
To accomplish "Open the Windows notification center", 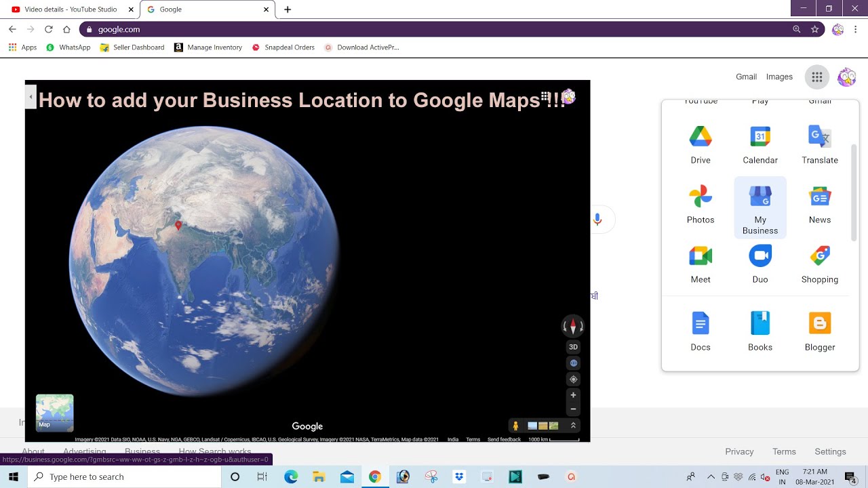I will point(850,476).
